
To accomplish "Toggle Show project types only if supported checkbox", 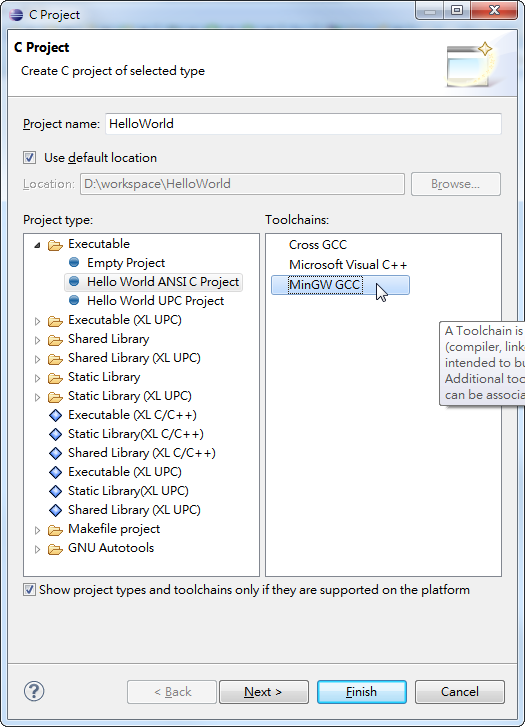I will pyautogui.click(x=29, y=590).
